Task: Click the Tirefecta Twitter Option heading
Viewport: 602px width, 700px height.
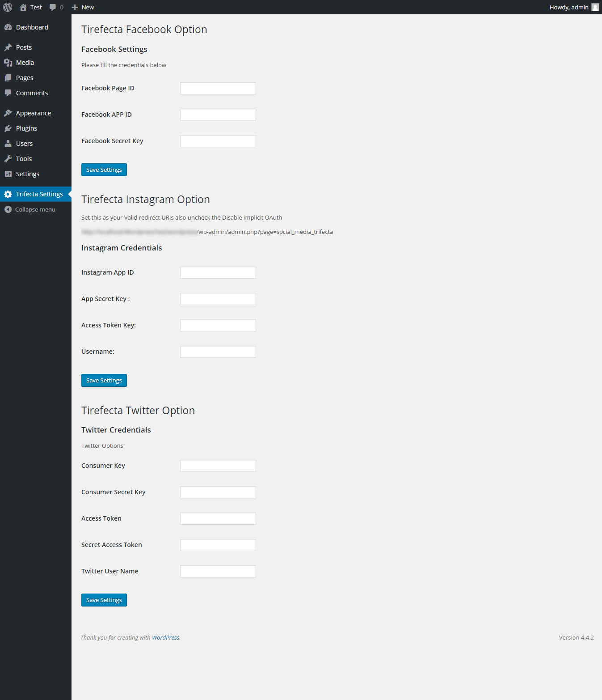Action: pos(138,411)
